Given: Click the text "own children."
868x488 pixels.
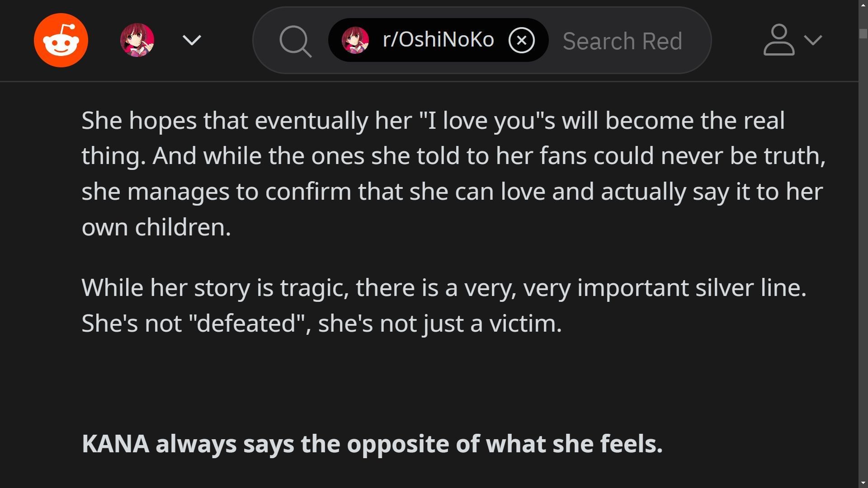Looking at the screenshot, I should pyautogui.click(x=156, y=227).
